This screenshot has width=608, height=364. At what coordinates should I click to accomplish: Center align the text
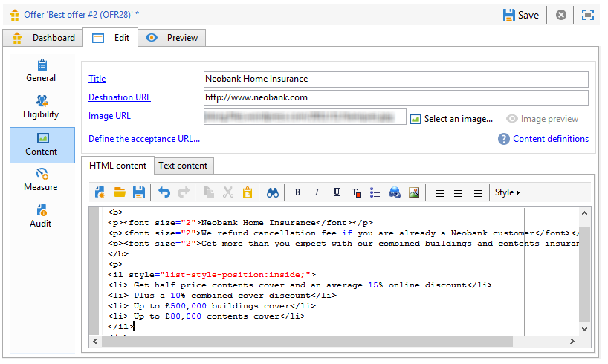tap(459, 192)
